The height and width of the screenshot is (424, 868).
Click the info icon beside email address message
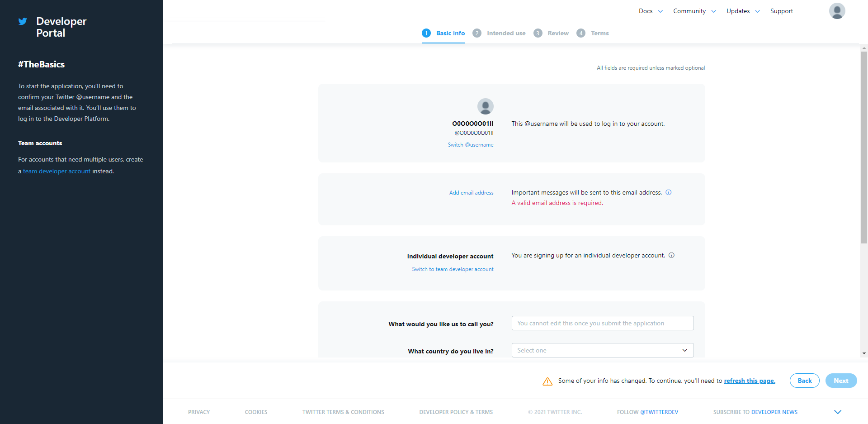(669, 192)
